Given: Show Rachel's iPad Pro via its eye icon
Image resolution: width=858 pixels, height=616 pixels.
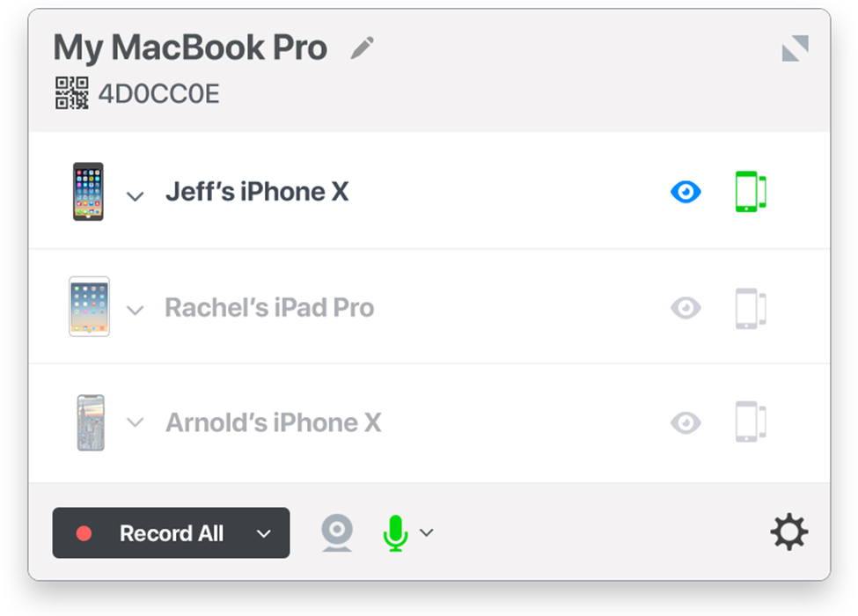Looking at the screenshot, I should tap(686, 308).
